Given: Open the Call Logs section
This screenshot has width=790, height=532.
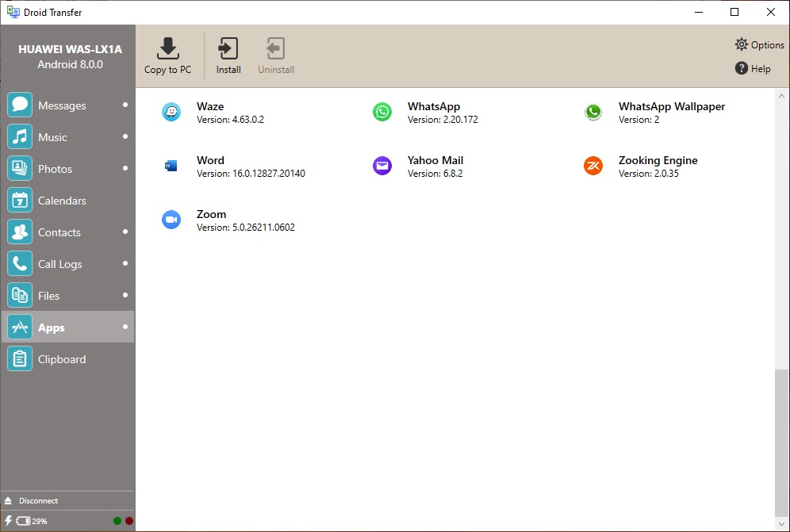Looking at the screenshot, I should (60, 264).
